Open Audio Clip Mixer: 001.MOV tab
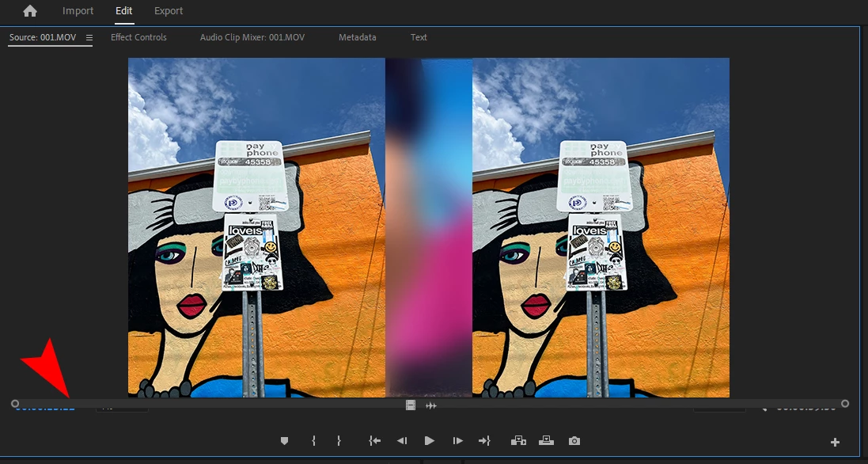 (252, 37)
